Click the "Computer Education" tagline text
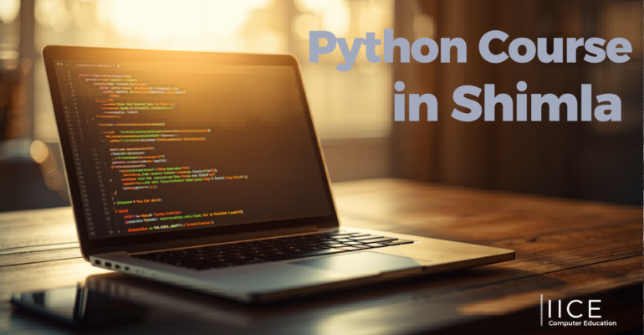 pos(582,323)
